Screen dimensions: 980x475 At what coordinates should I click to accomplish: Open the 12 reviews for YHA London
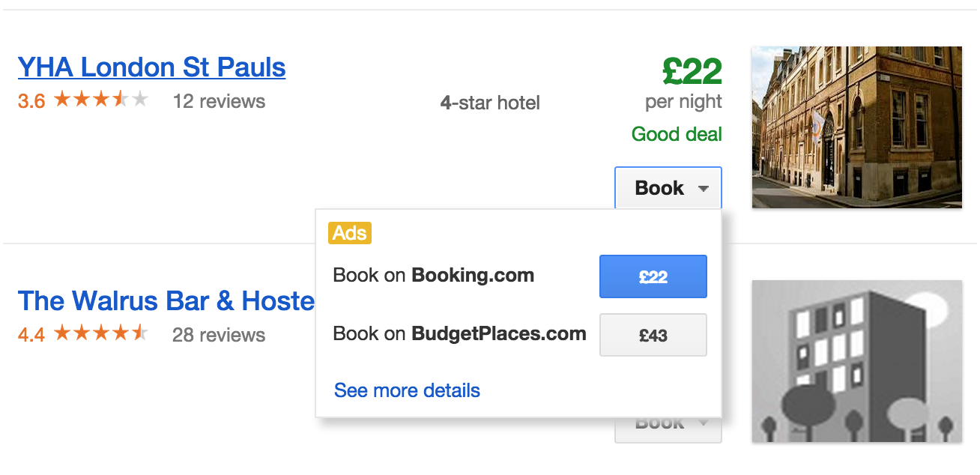[219, 101]
